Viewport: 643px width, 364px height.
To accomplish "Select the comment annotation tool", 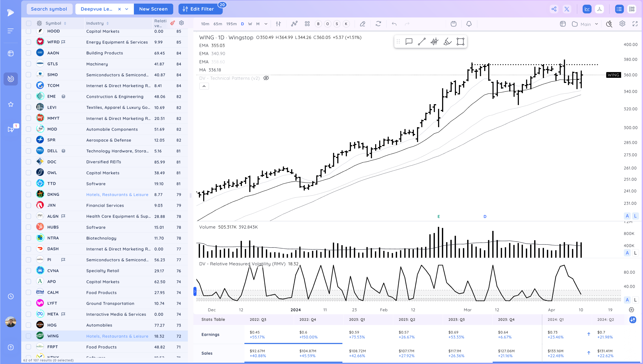I will [x=409, y=41].
